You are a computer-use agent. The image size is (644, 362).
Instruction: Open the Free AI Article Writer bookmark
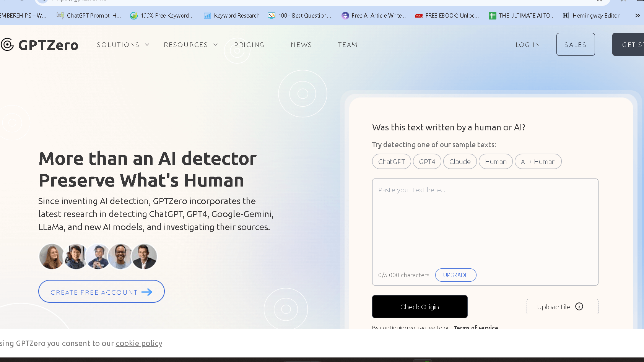(x=374, y=16)
